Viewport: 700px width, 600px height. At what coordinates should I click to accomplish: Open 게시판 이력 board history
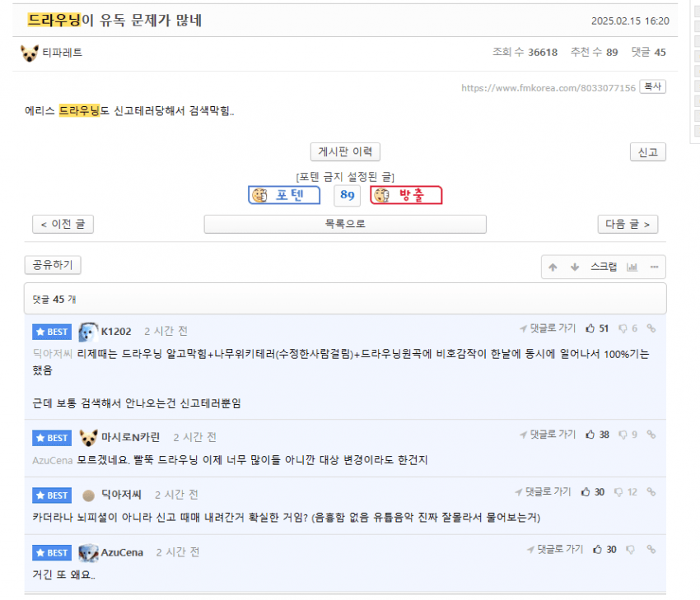345,151
